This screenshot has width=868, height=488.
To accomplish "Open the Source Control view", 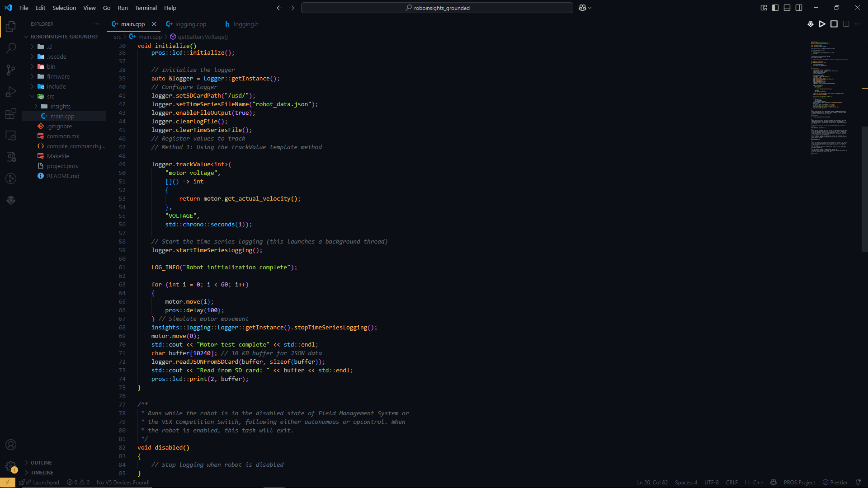I will pyautogui.click(x=10, y=70).
